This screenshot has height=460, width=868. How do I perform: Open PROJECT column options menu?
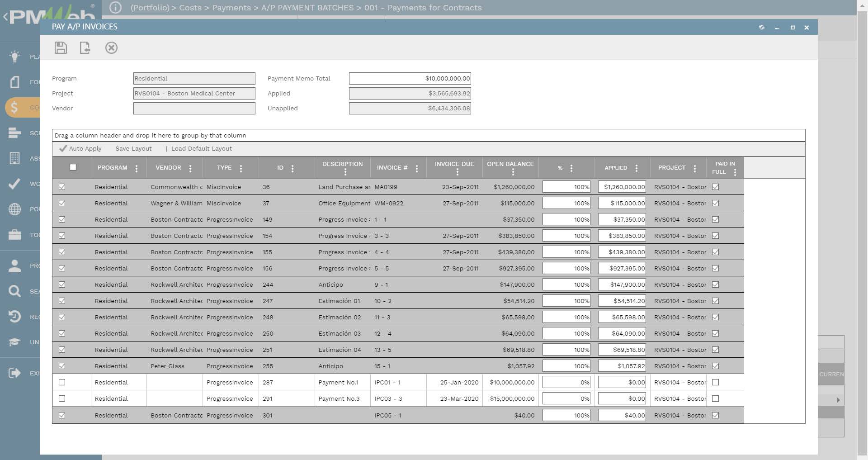pyautogui.click(x=695, y=168)
